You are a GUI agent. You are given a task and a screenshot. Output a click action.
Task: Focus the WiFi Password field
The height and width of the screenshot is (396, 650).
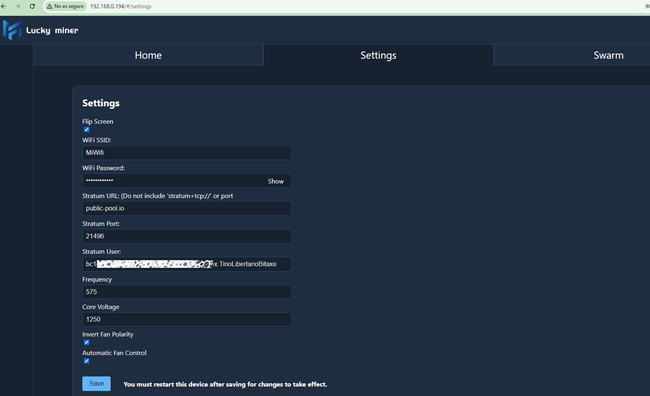click(x=174, y=180)
